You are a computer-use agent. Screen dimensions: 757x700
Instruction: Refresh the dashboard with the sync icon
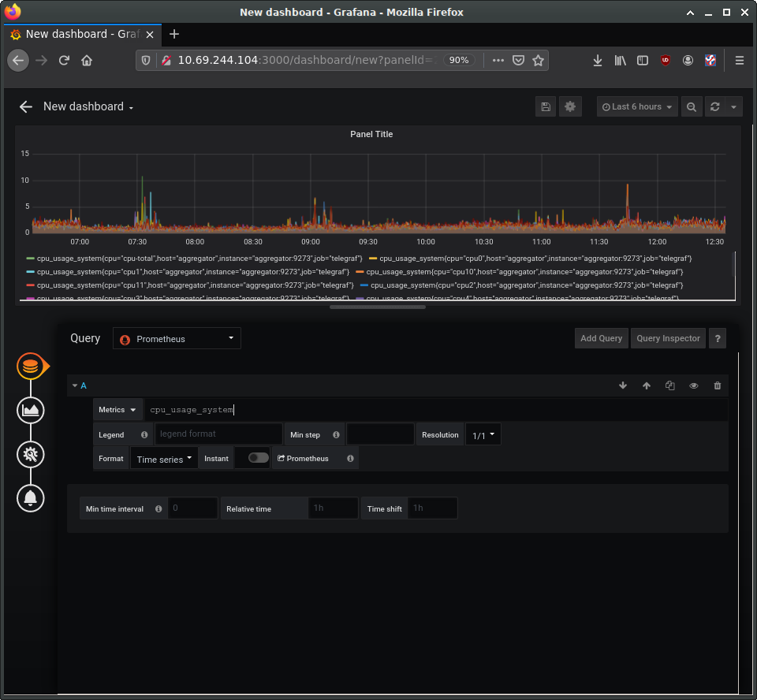715,106
